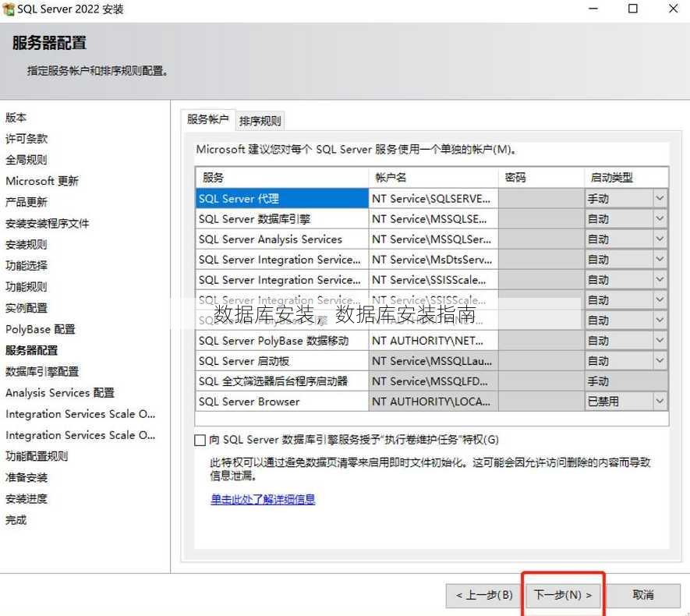The image size is (690, 616).
Task: Select Microsoft 更新 in the steps list
Action: coord(42,181)
